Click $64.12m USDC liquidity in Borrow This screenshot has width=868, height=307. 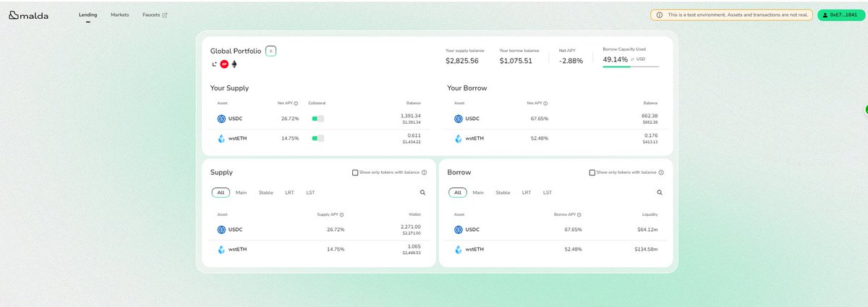tap(647, 230)
